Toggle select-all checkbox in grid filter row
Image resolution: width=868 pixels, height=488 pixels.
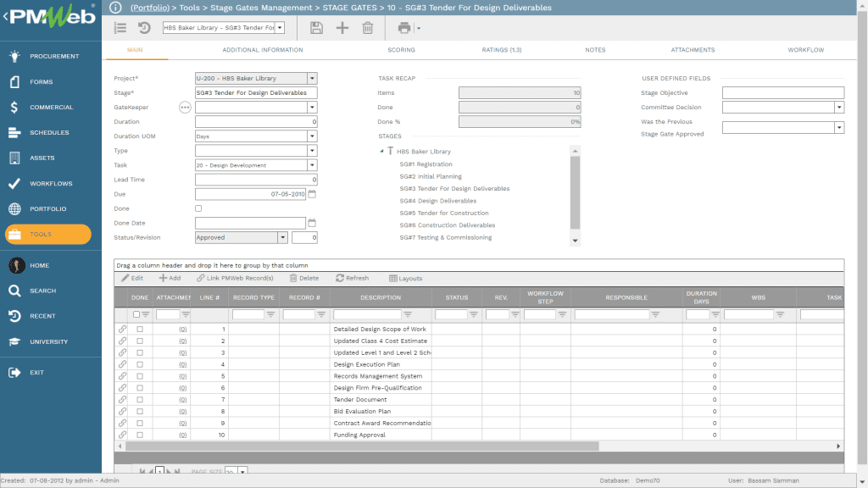coord(136,314)
